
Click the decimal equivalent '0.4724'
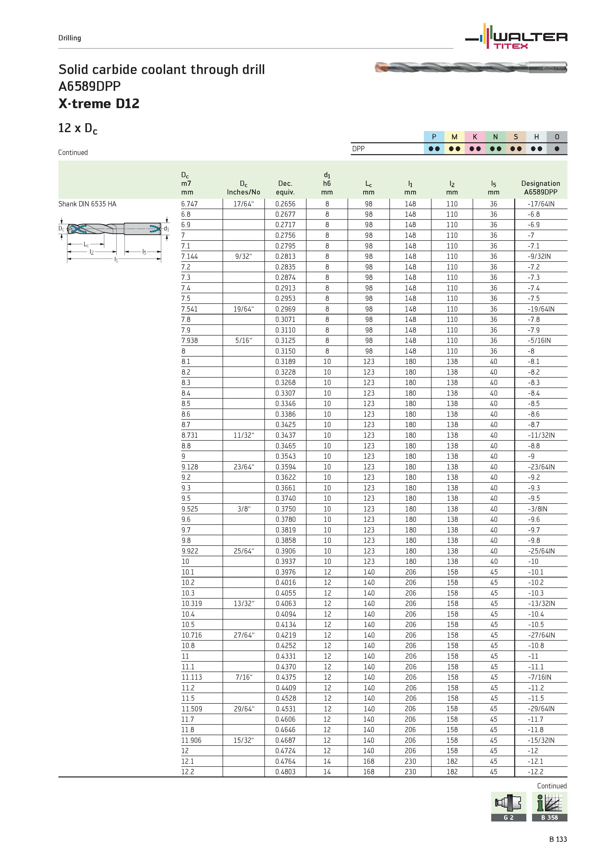click(285, 751)
